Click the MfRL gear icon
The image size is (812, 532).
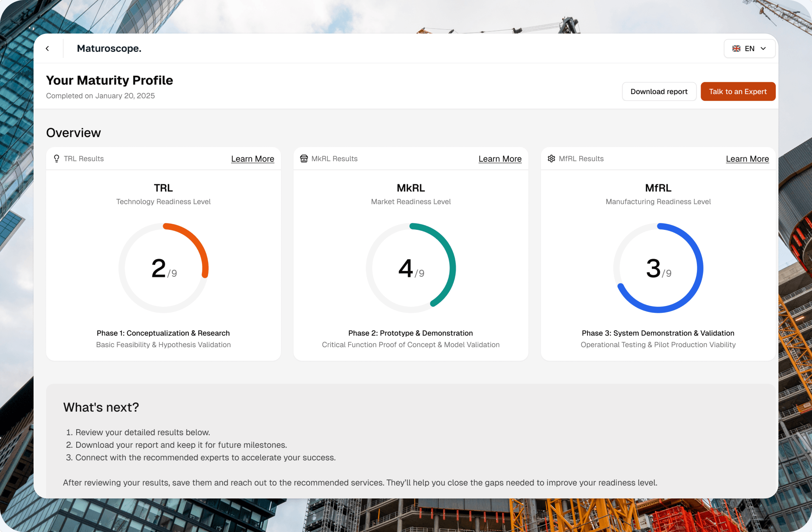[x=551, y=159]
